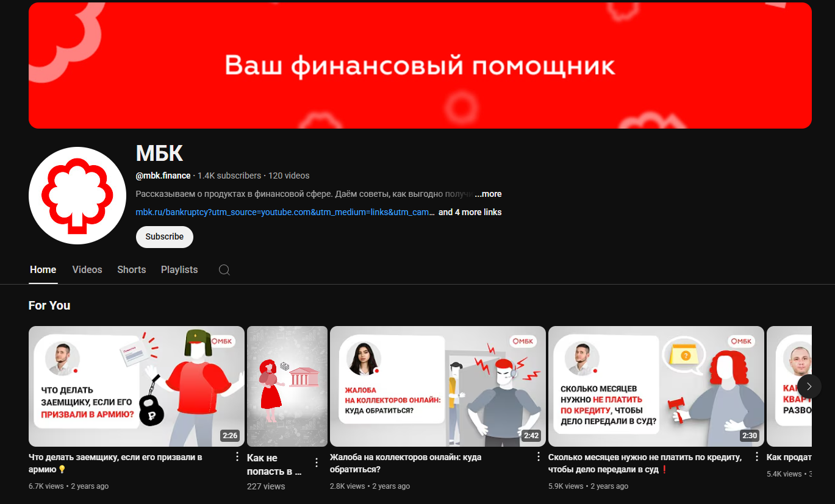Return to the Home tab
Screen dimensions: 835x504
tap(43, 269)
